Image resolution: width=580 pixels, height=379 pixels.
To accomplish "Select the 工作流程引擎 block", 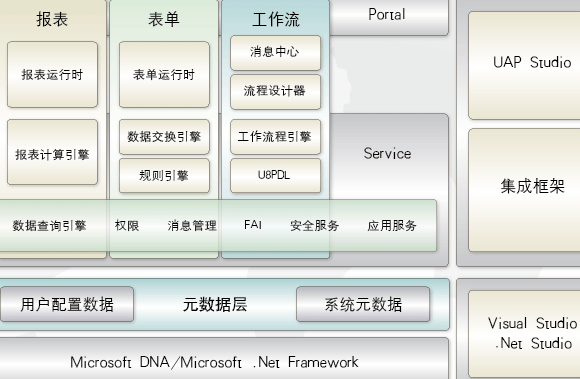I will point(276,137).
